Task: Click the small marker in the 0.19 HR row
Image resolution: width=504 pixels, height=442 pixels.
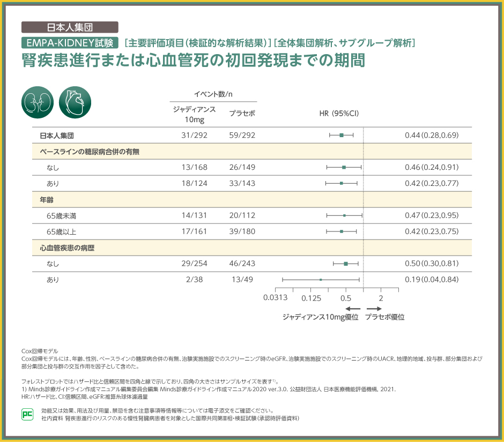Action: 321,280
